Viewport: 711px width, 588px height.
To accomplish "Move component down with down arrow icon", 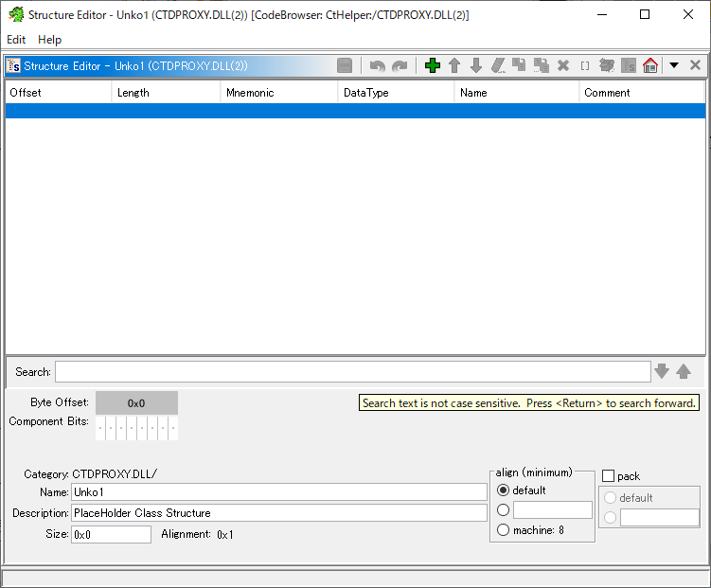I will (x=476, y=65).
